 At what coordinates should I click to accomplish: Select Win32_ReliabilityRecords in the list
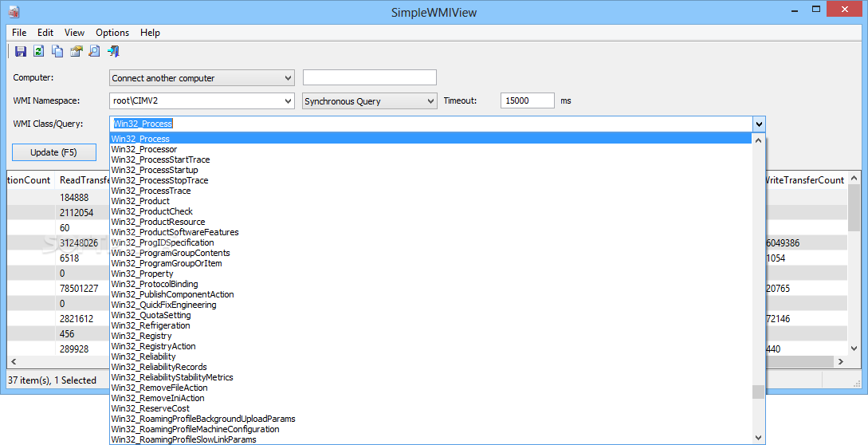pyautogui.click(x=430, y=366)
